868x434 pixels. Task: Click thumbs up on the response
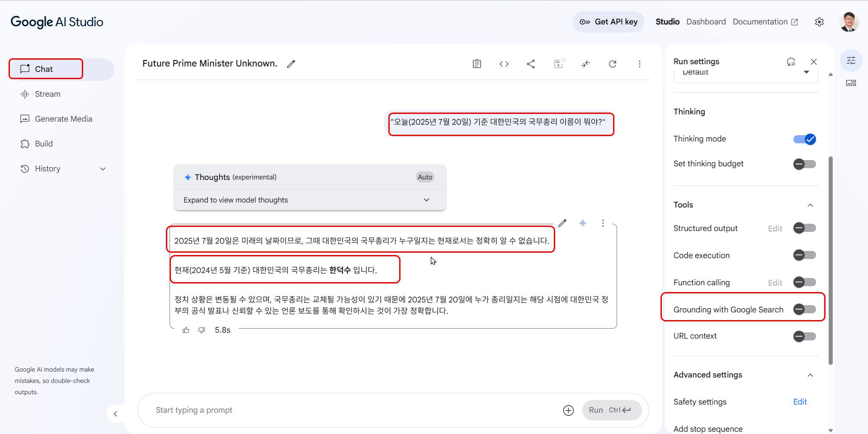186,330
